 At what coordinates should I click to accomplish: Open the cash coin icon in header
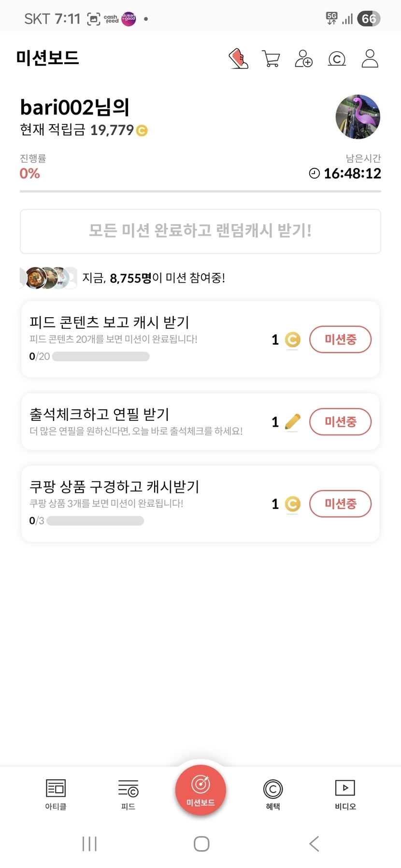[337, 59]
